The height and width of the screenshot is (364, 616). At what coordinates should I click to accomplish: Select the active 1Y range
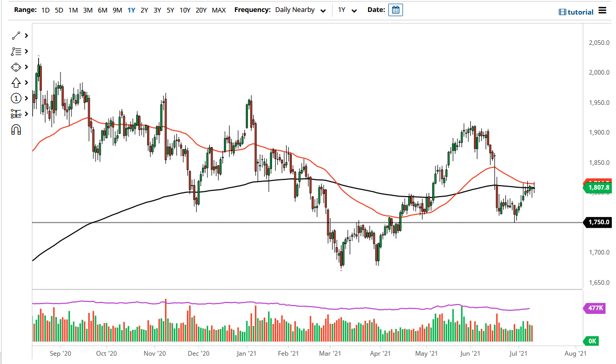131,10
